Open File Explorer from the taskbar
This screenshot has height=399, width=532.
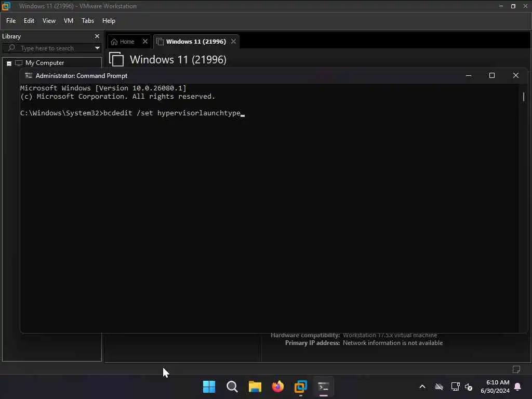point(255,387)
